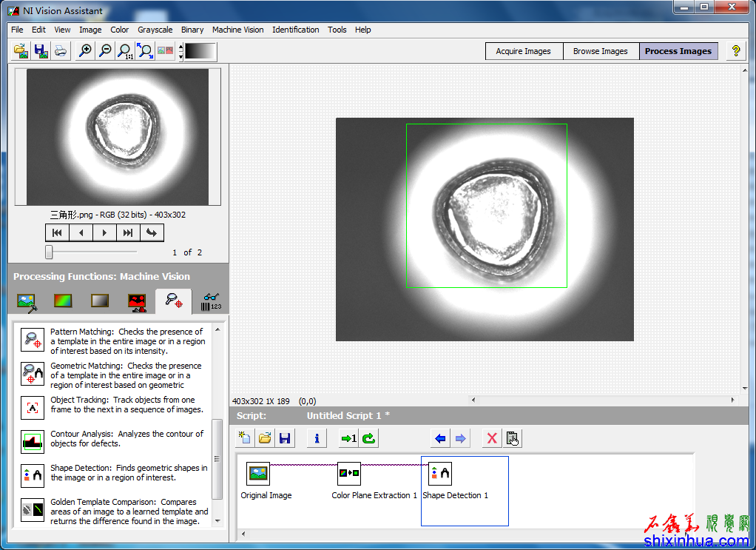756x550 pixels.
Task: Open the Identification menu
Action: point(296,30)
